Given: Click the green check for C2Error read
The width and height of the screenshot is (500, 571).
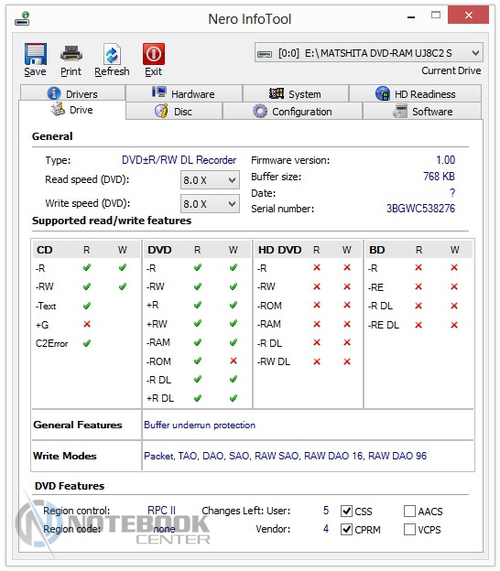Looking at the screenshot, I should (x=87, y=343).
